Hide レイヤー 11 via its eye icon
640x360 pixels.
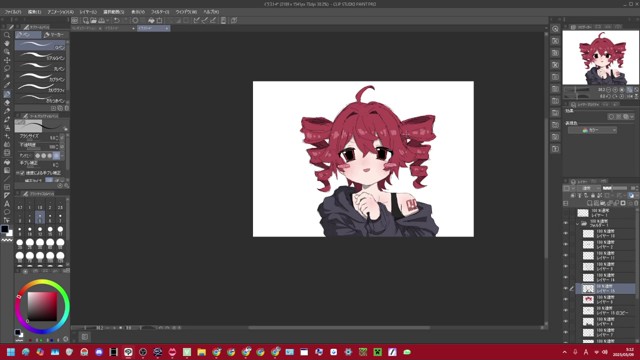[x=566, y=255]
